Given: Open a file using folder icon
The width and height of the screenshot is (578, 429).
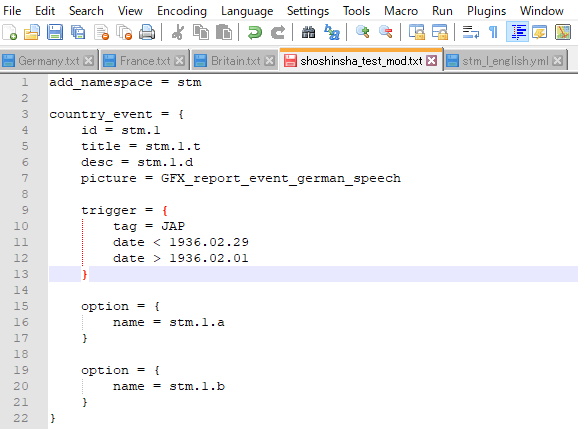Looking at the screenshot, I should [x=32, y=32].
